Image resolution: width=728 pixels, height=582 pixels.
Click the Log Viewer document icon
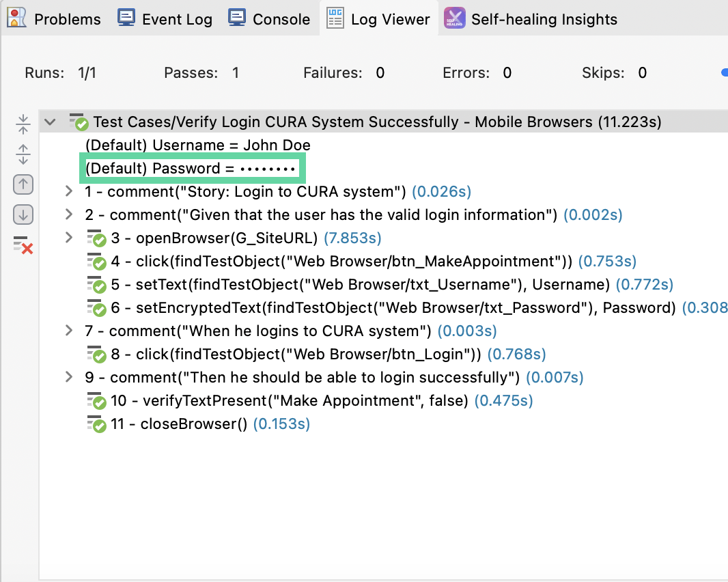[x=335, y=18]
